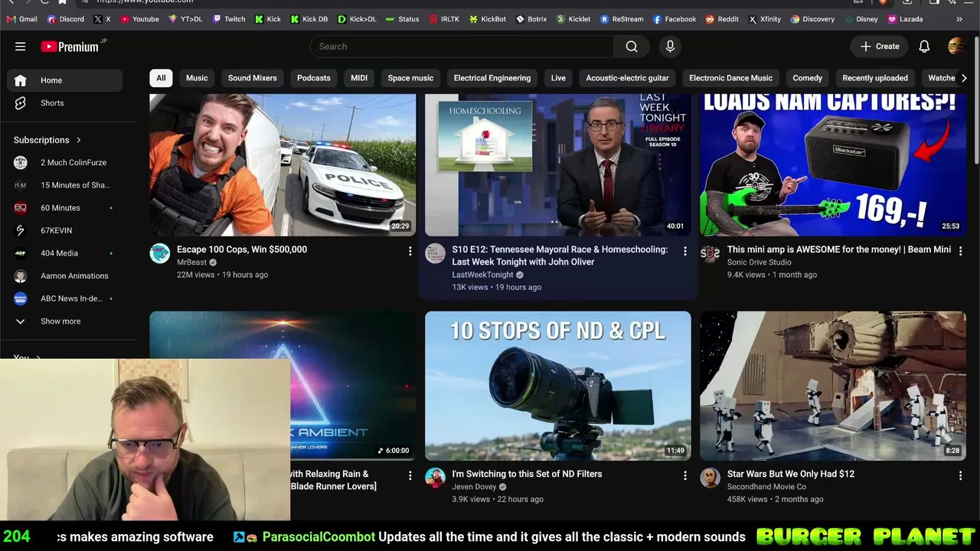Open options menu for Last Week Tonight video
Viewport: 980px width, 551px height.
click(685, 251)
